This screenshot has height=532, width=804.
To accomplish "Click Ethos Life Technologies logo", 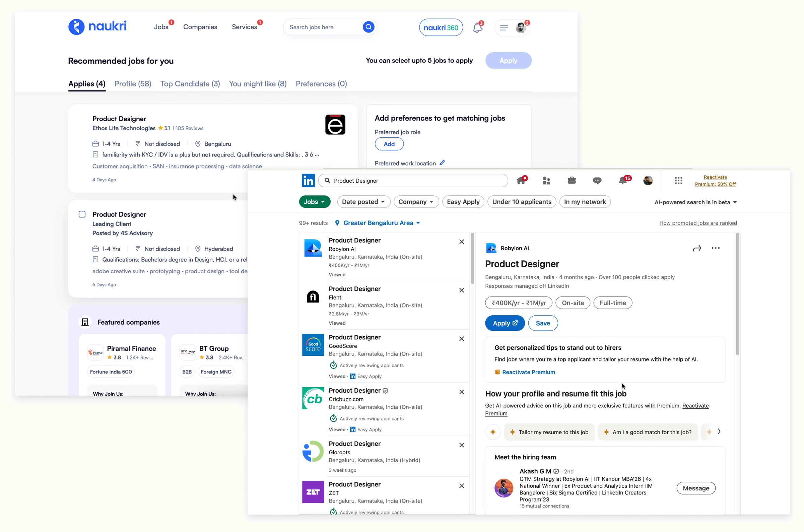I will click(x=335, y=125).
